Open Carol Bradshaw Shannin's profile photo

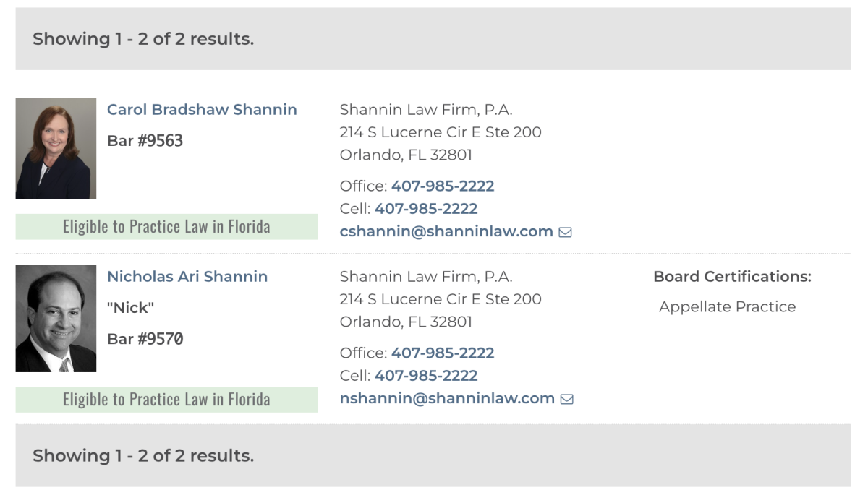pyautogui.click(x=56, y=149)
